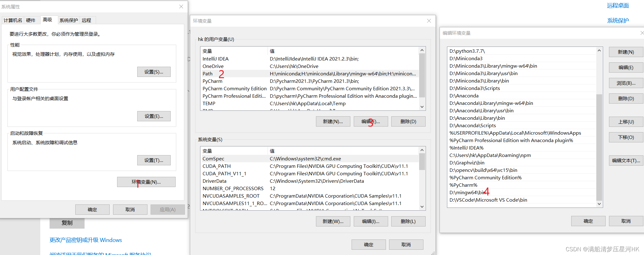The width and height of the screenshot is (644, 255).
Task: Click 新建(N) in 编辑环境变量
Action: coord(626,52)
